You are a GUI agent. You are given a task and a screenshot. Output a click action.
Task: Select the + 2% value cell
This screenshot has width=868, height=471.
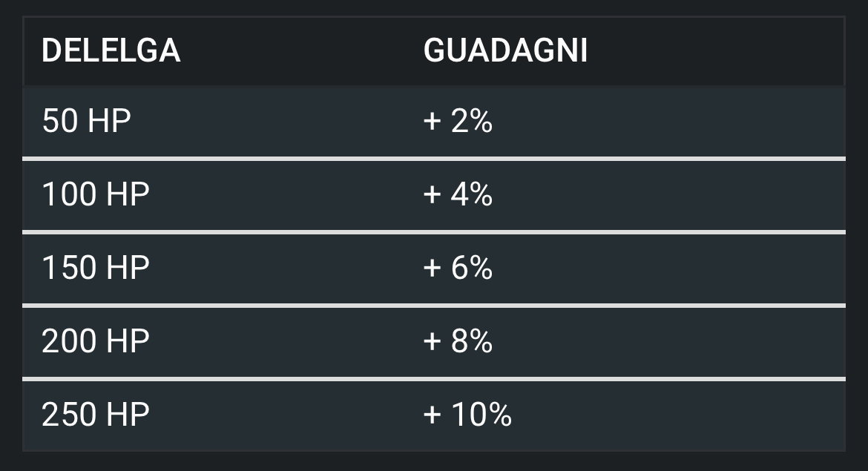coord(458,121)
